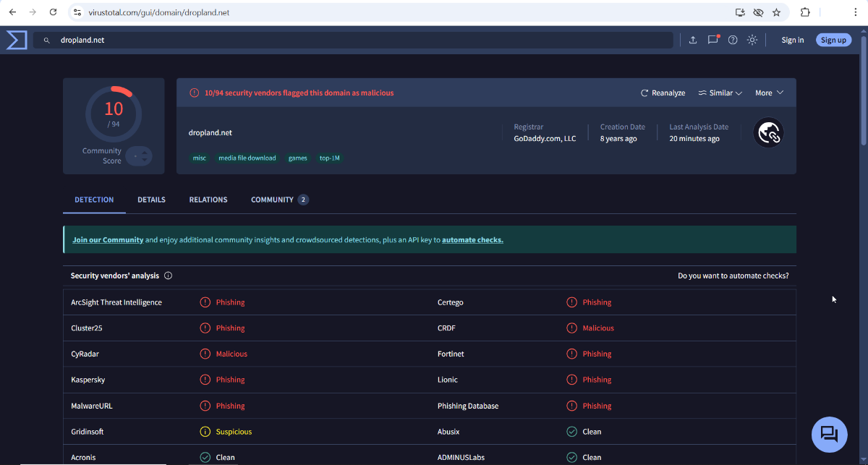Click the media file download tag
Screen dimensions: 868x465
pos(247,158)
